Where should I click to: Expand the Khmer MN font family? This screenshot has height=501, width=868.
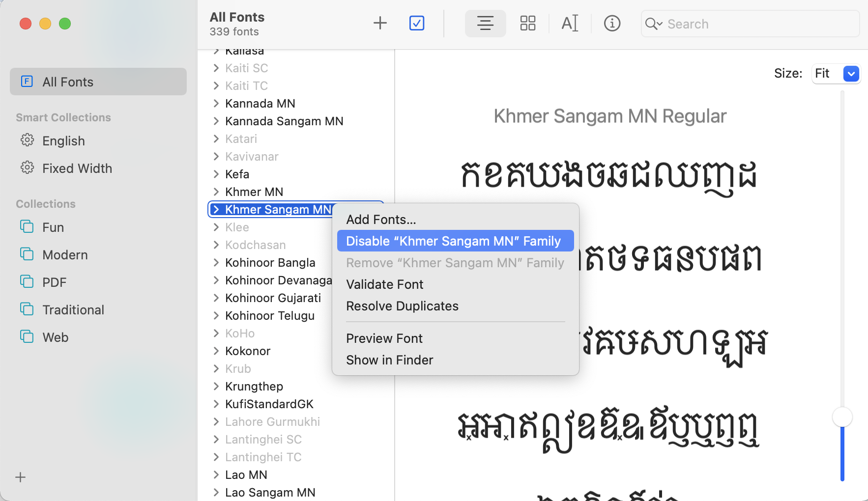coord(216,192)
